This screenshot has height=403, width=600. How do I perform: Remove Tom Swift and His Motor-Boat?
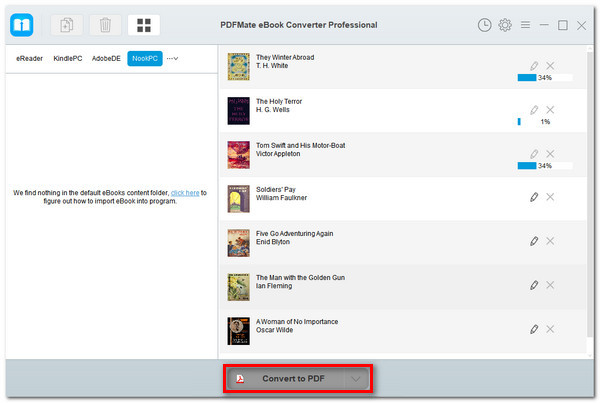click(550, 154)
